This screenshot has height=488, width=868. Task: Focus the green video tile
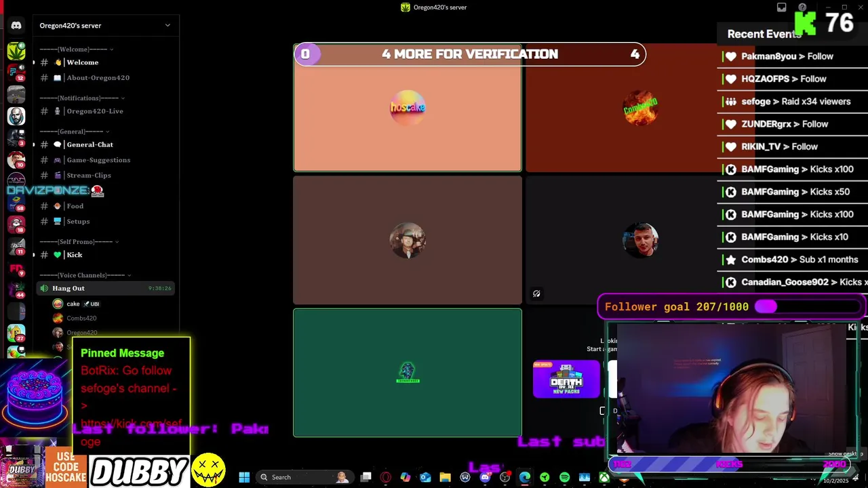pyautogui.click(x=408, y=373)
